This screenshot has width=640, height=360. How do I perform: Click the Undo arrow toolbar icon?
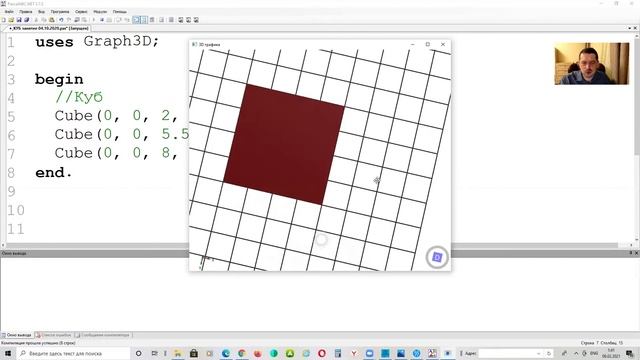61,20
